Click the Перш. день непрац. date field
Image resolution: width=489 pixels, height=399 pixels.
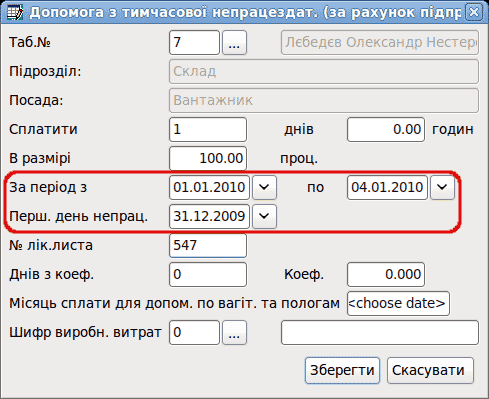tap(209, 216)
